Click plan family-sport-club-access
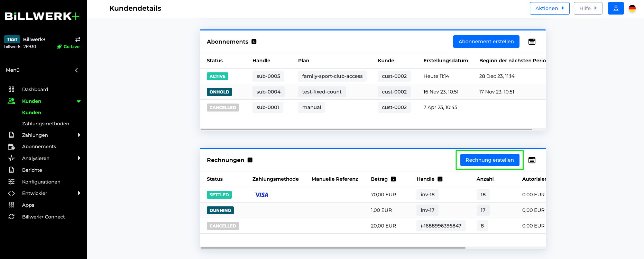 click(x=332, y=76)
